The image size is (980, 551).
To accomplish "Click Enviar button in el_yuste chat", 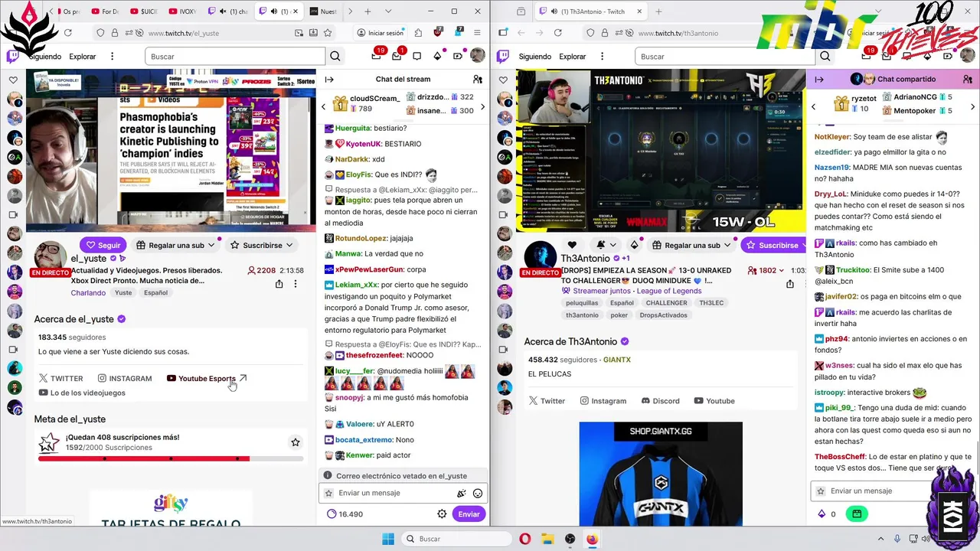I will pyautogui.click(x=469, y=514).
